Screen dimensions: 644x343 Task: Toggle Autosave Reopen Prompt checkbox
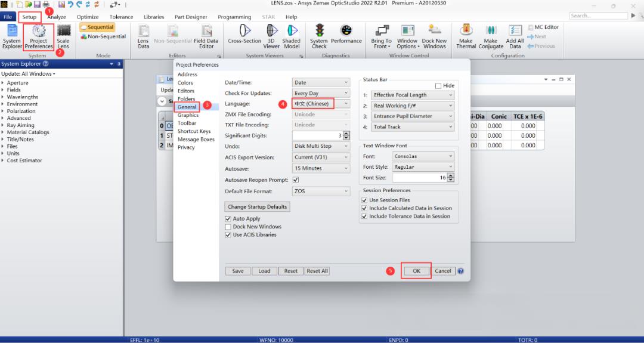click(x=296, y=180)
